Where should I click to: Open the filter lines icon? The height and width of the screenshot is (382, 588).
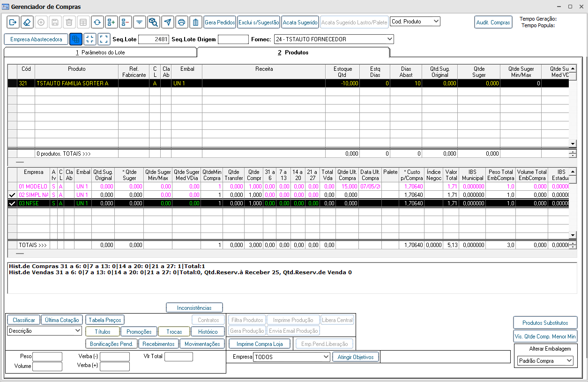point(139,22)
